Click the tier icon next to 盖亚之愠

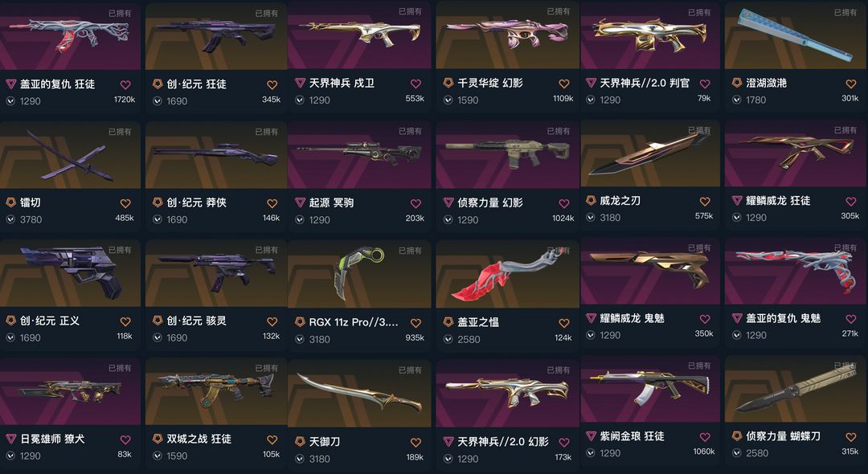pos(448,321)
